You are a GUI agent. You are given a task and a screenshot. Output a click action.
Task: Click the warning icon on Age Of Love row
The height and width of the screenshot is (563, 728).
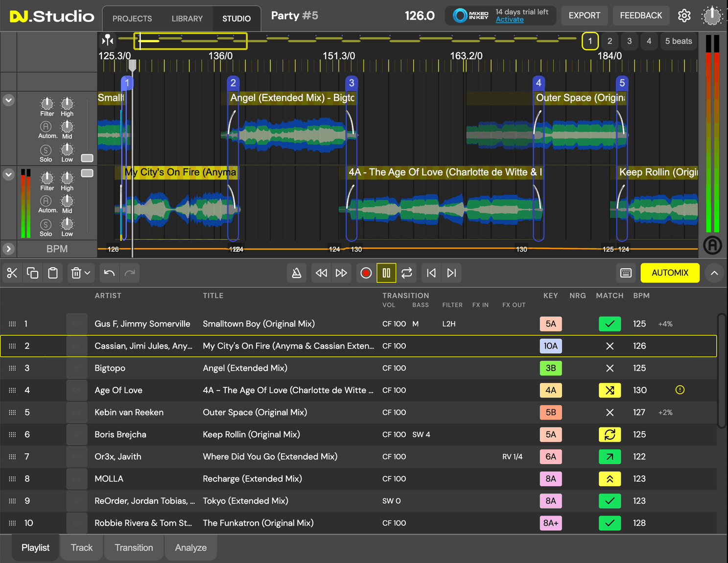tap(680, 390)
